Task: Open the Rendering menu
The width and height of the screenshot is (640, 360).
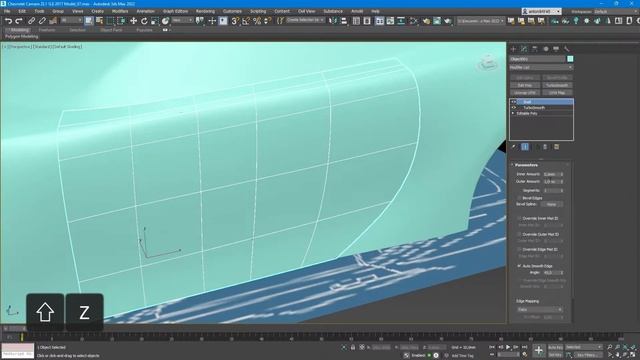Action: (205, 11)
